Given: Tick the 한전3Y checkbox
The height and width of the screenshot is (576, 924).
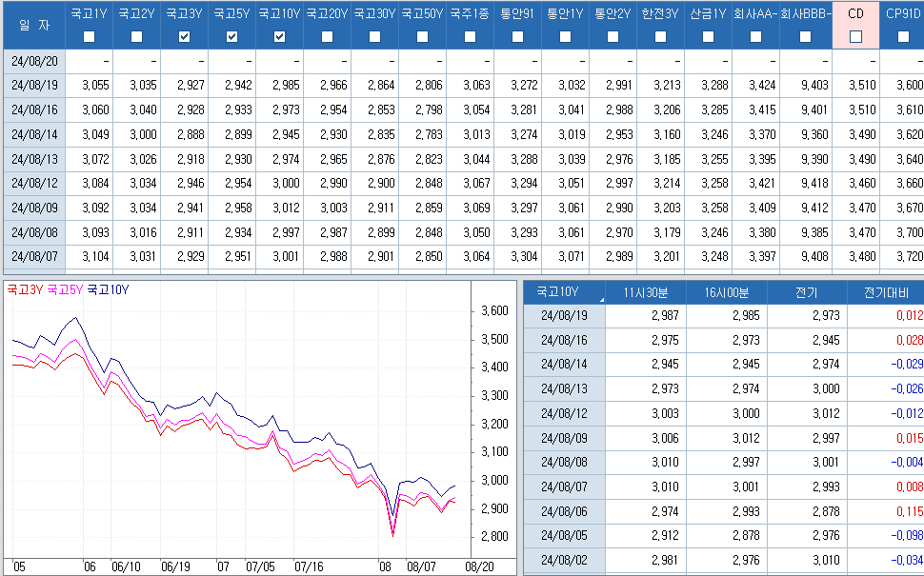Looking at the screenshot, I should click(660, 36).
